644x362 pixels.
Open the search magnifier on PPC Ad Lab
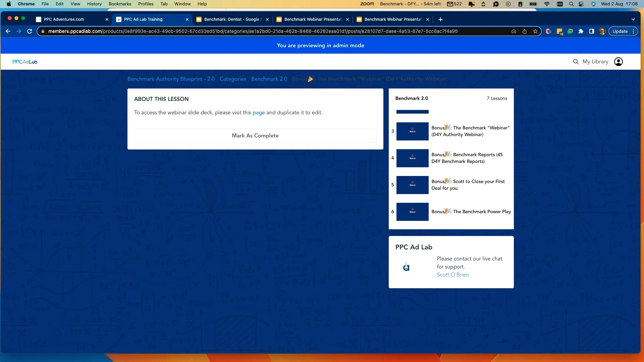coord(576,62)
